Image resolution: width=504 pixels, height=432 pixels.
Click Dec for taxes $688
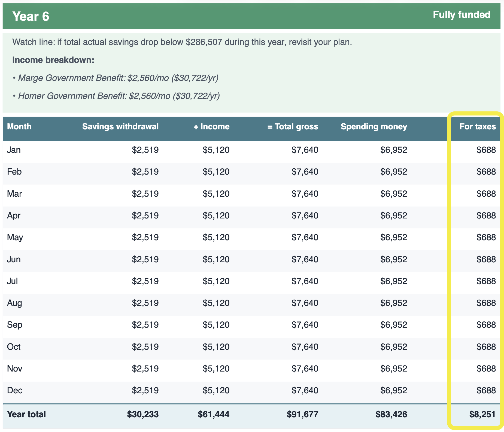[486, 391]
